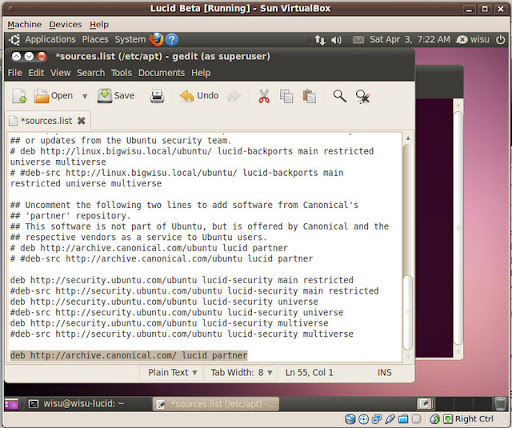Click the VirtualBox USB device status icon

(390, 419)
